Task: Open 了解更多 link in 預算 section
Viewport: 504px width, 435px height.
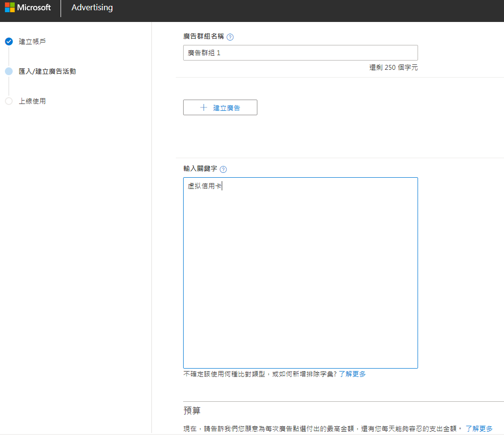Action: 479,428
